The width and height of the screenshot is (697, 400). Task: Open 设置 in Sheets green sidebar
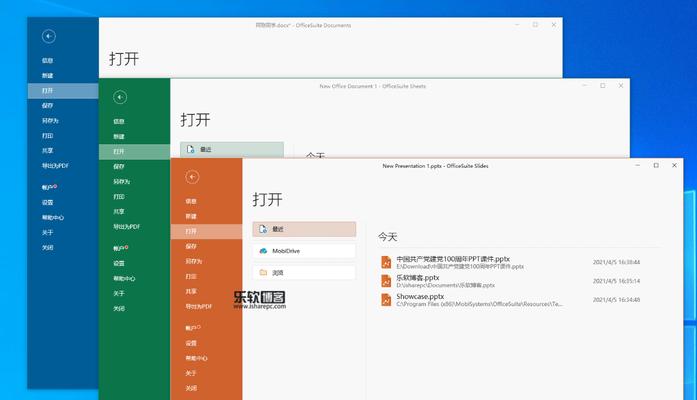click(119, 264)
